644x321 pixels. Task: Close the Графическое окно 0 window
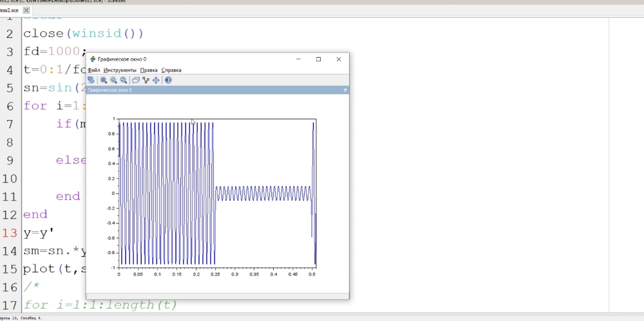339,59
